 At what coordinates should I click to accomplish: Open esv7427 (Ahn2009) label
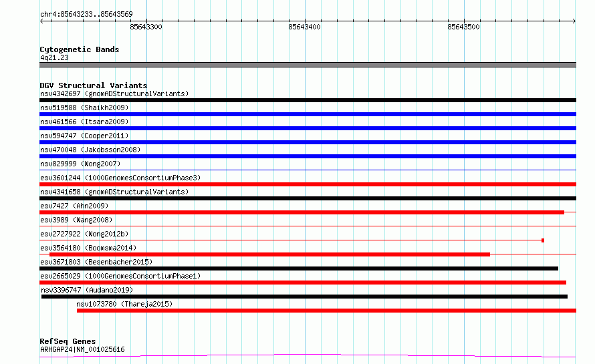[x=74, y=206]
